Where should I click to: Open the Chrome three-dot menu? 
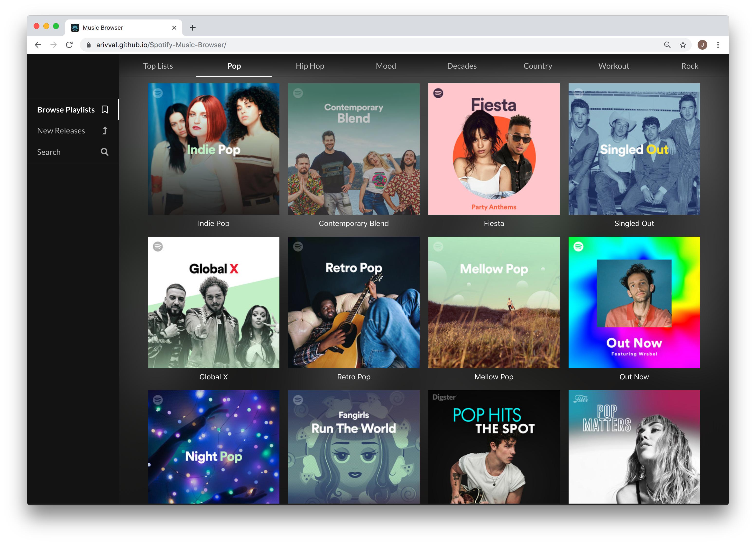(718, 45)
